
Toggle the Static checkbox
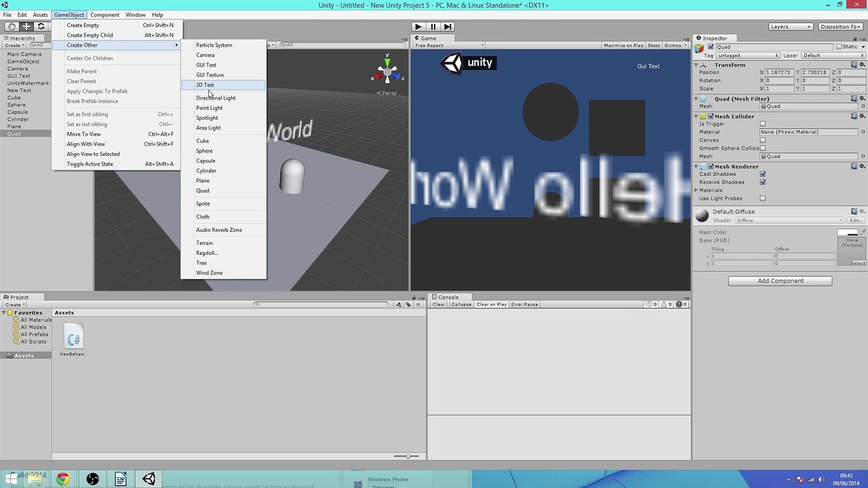pyautogui.click(x=839, y=47)
